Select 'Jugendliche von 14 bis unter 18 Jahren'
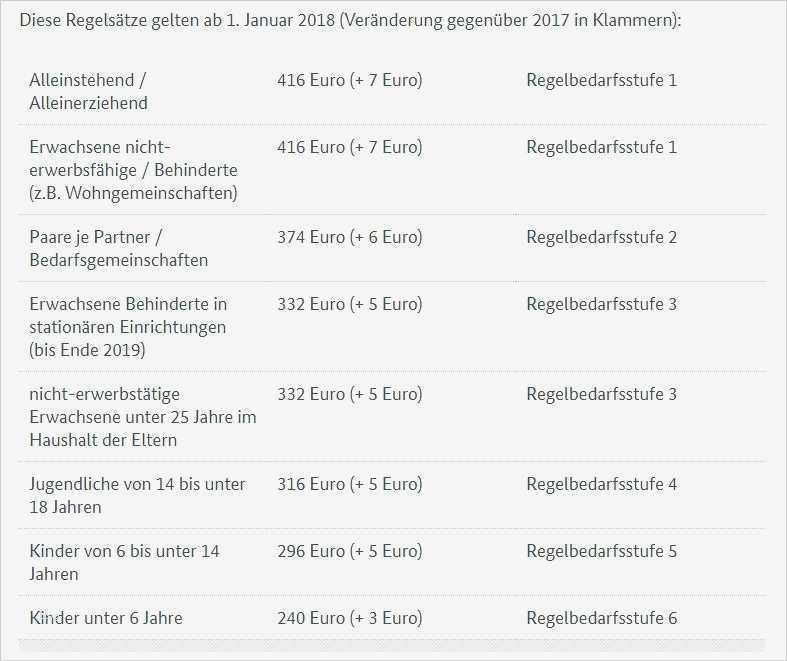787x661 pixels. [137, 495]
